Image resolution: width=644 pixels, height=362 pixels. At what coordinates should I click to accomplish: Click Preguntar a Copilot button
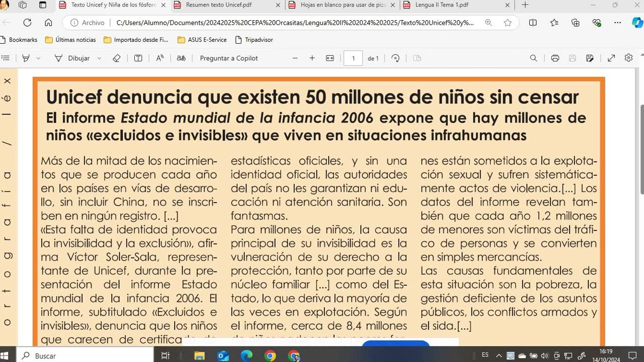tap(229, 58)
